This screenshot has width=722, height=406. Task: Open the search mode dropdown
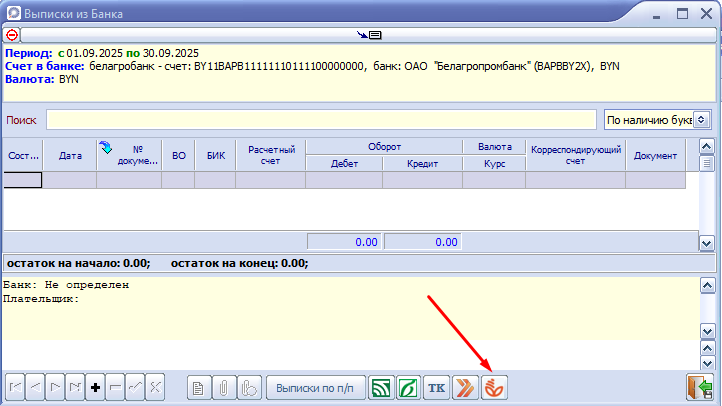click(657, 120)
